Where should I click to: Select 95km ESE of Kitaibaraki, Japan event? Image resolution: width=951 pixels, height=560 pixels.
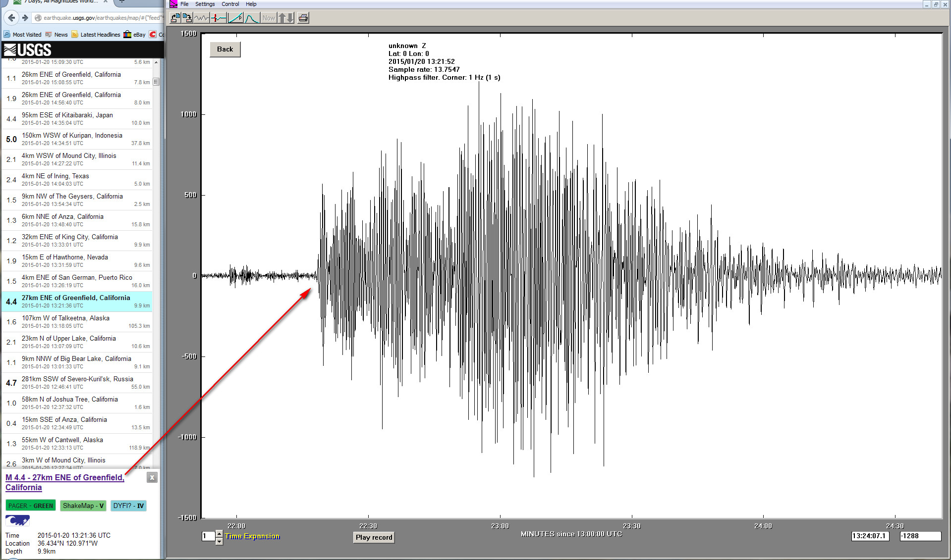[x=77, y=119]
